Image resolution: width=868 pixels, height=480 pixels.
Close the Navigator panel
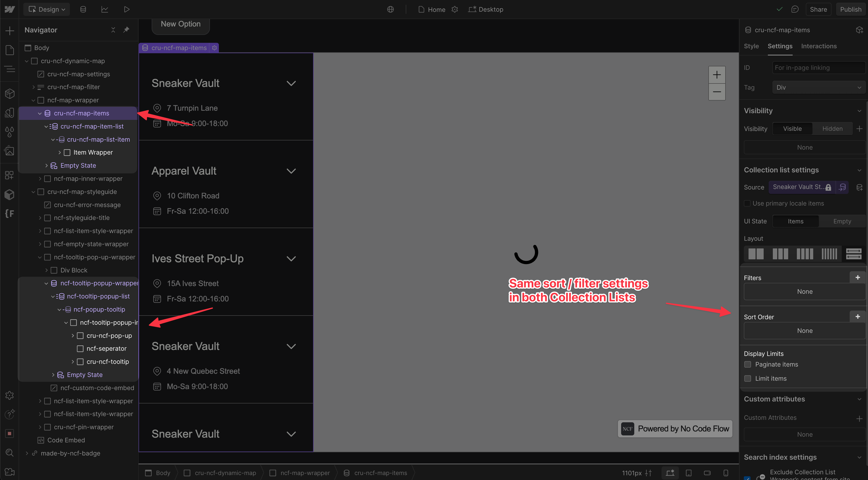pyautogui.click(x=113, y=30)
